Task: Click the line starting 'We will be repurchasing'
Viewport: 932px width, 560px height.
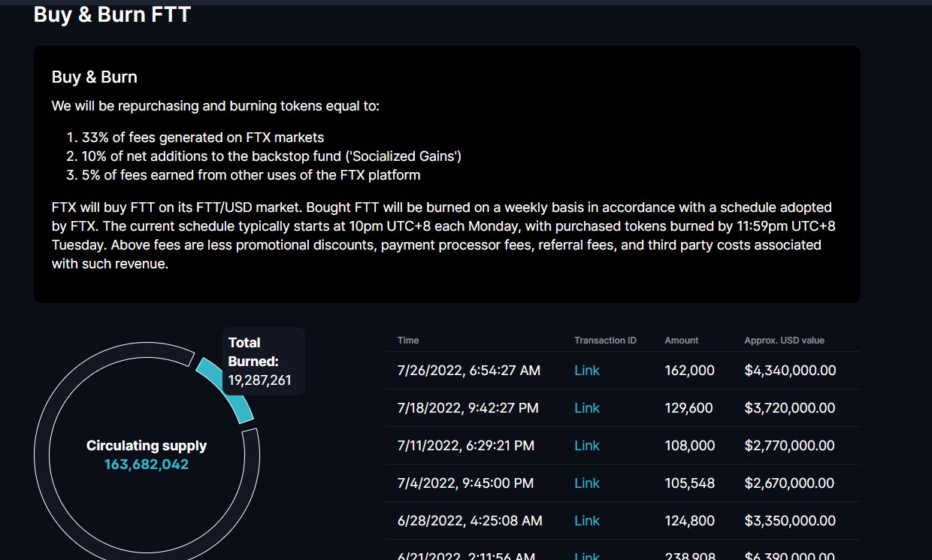Action: point(216,106)
